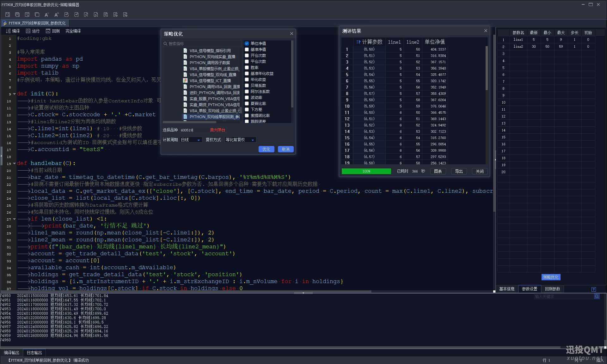607x364 pixels.
Task: Click the 选择品种 stock code input field
Action: 193,130
